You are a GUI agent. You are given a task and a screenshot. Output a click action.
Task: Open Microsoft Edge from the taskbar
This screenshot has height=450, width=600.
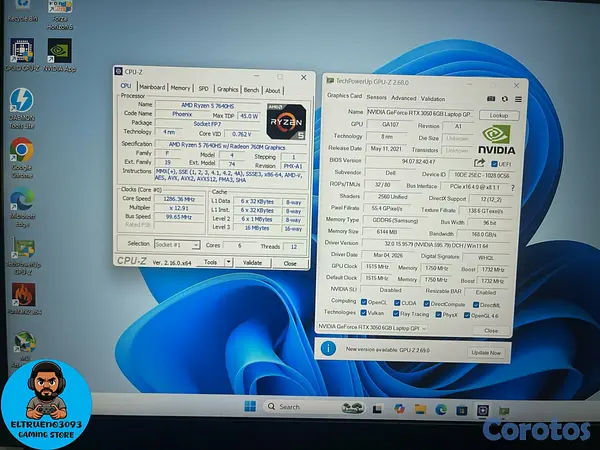click(441, 410)
